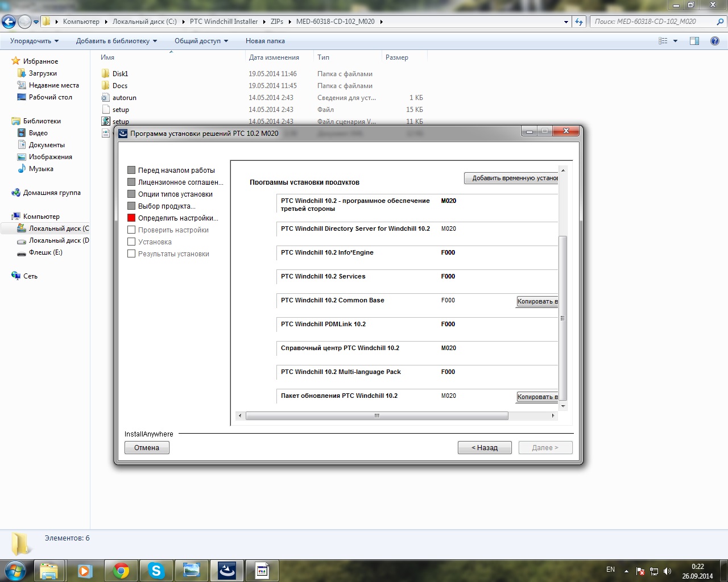
Task: Open Action Center flag icon in tray
Action: (x=640, y=571)
